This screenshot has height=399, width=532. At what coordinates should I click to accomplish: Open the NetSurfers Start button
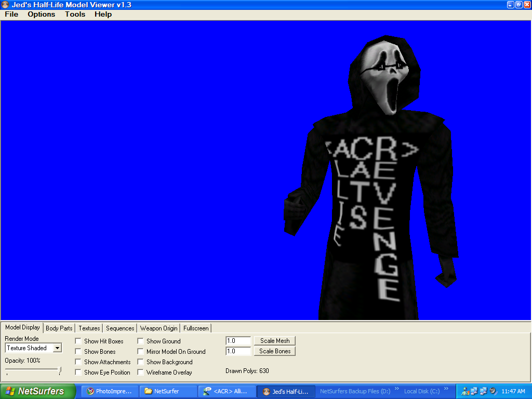click(37, 391)
